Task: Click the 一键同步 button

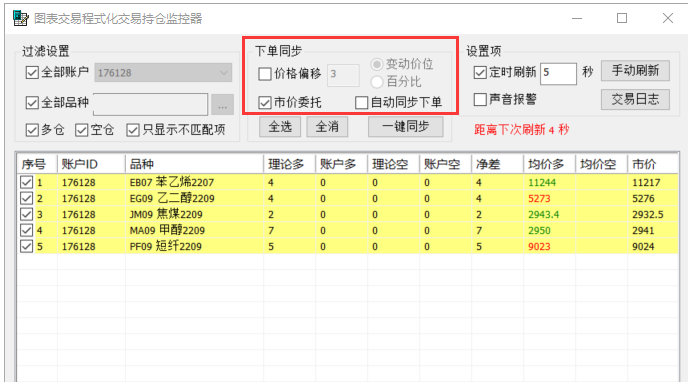Action: click(405, 127)
